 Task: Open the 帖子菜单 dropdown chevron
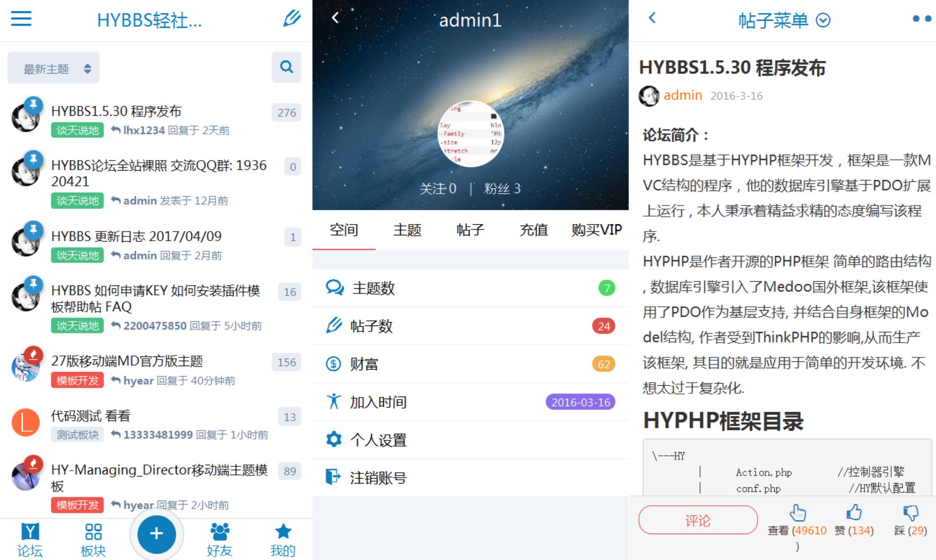(822, 20)
